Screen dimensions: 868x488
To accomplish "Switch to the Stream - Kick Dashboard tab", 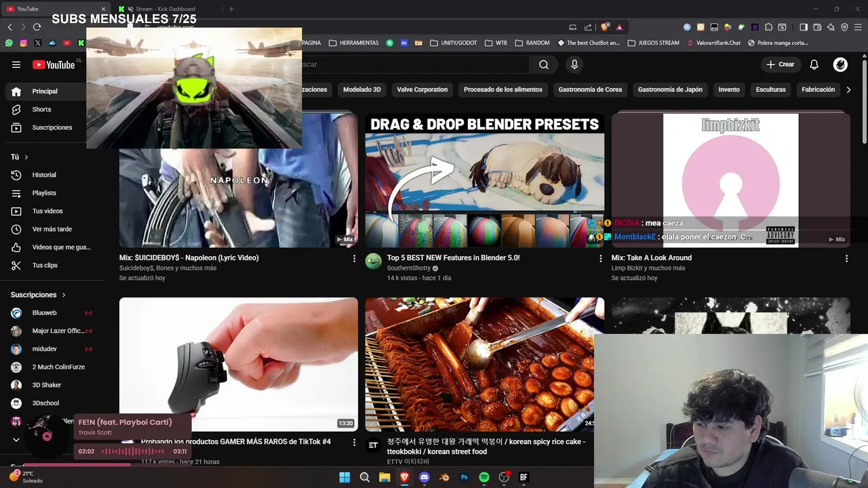I will click(x=166, y=9).
